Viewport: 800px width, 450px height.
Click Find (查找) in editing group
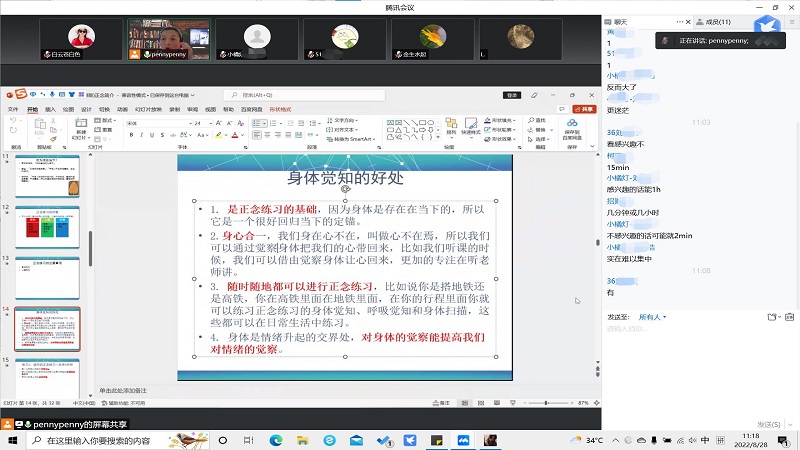tap(537, 120)
